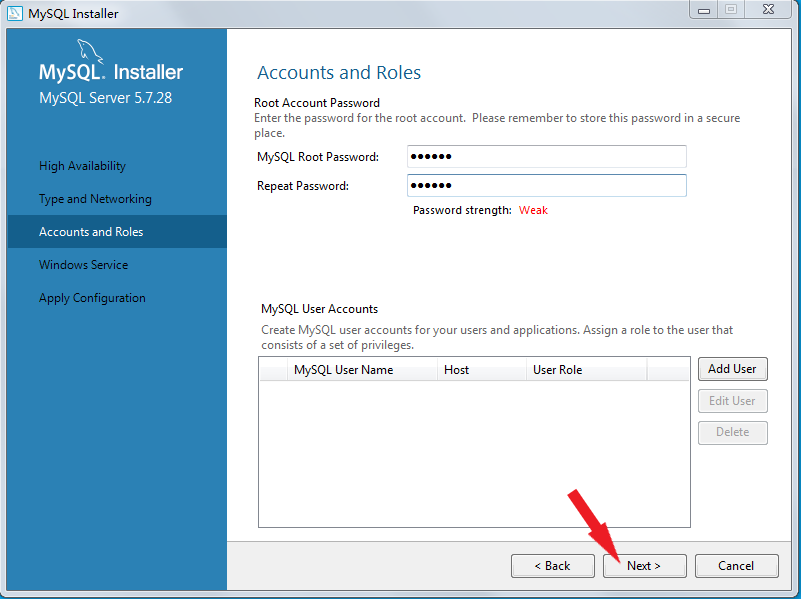Click MySQL Server 5.7.28 version text

click(x=105, y=98)
